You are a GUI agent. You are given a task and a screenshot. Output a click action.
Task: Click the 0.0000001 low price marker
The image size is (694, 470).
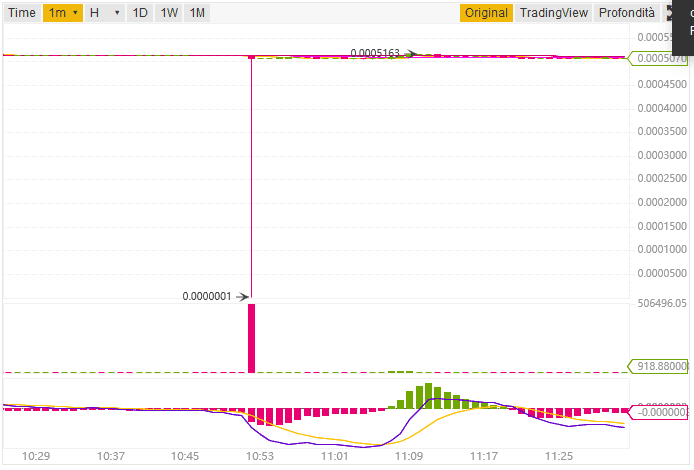pyautogui.click(x=207, y=296)
